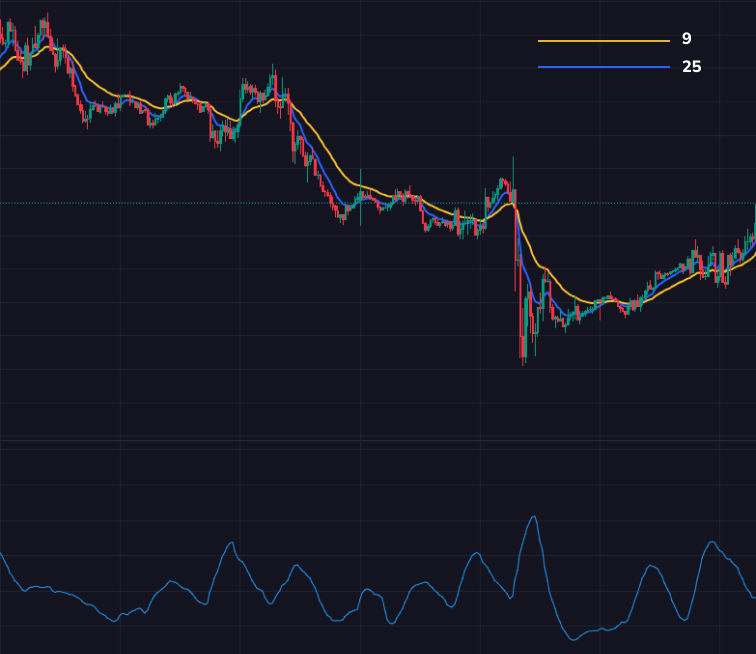
Task: Click the last oscillator peak on the right
Action: point(712,542)
